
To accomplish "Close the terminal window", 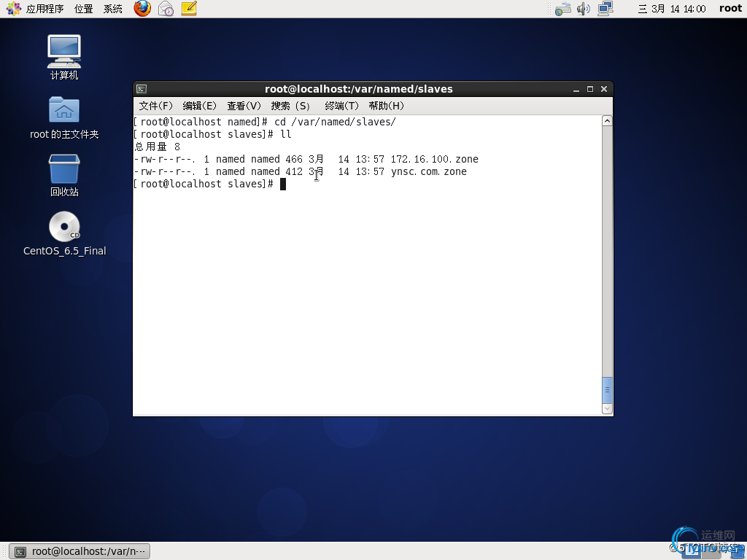I will (x=603, y=89).
